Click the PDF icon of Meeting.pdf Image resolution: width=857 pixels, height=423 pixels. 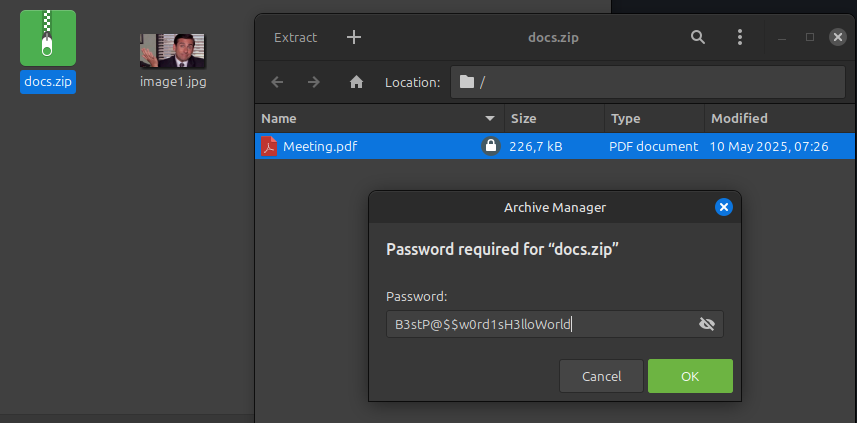[269, 146]
